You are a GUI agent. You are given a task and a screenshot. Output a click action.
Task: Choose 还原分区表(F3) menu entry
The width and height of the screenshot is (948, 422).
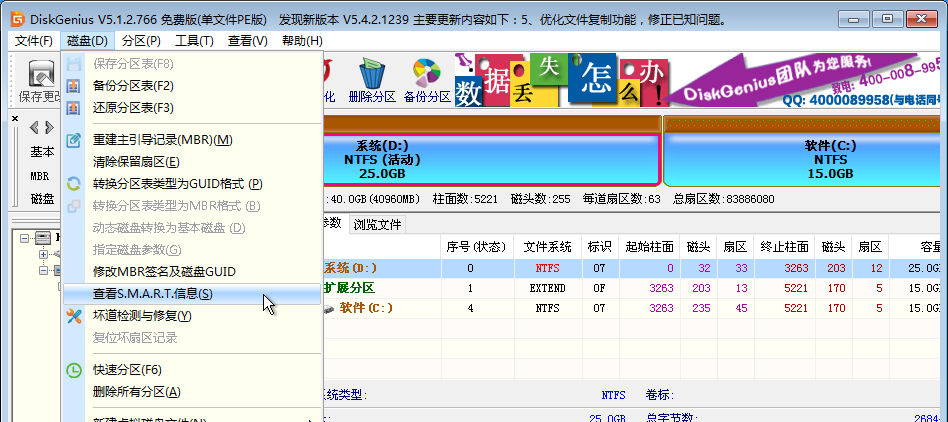point(133,107)
